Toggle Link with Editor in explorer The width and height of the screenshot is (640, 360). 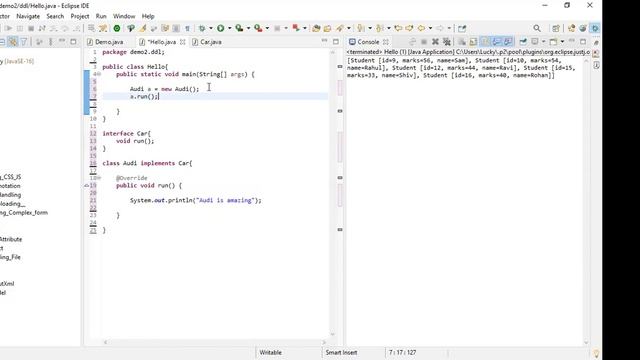point(13,42)
